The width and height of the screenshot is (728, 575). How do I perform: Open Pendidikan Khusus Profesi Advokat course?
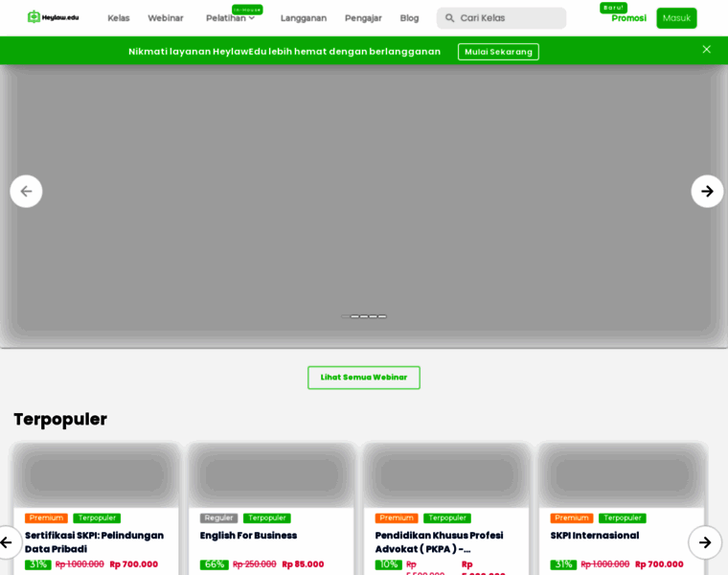click(x=440, y=542)
